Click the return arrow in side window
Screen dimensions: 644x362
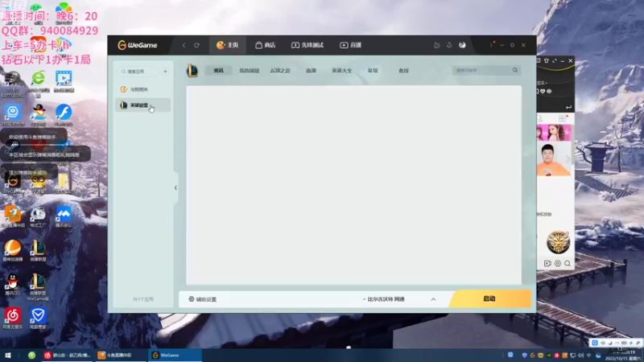[568, 107]
